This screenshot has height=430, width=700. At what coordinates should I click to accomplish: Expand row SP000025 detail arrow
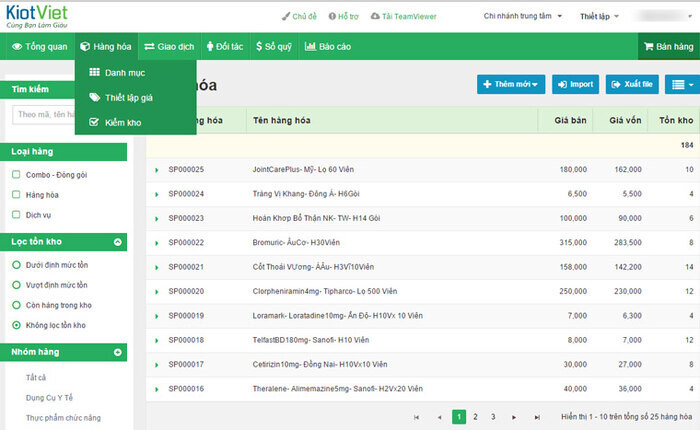tap(157, 170)
